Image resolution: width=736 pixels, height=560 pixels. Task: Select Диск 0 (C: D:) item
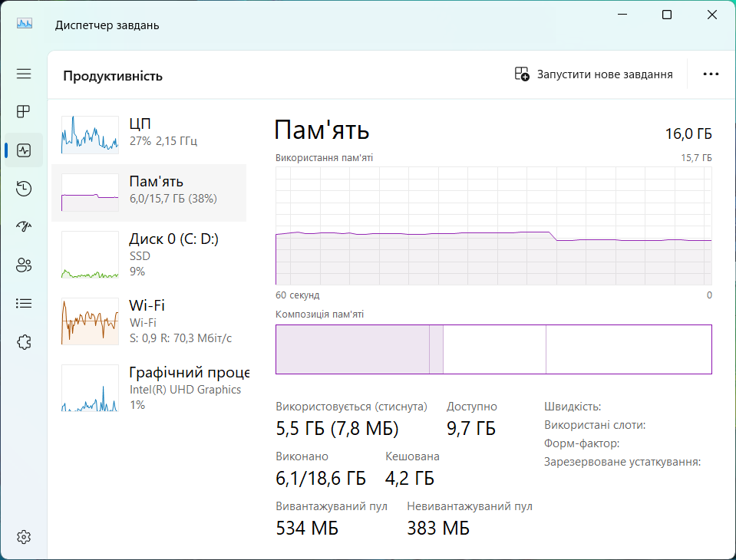(x=150, y=255)
